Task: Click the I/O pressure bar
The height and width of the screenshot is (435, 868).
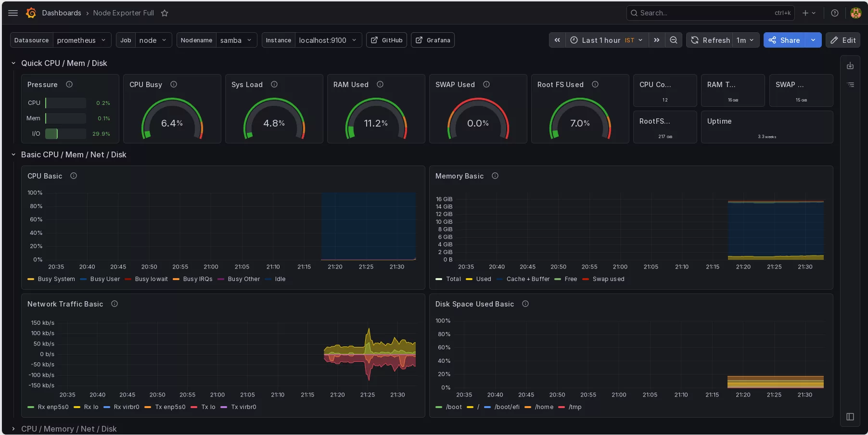Action: 65,134
